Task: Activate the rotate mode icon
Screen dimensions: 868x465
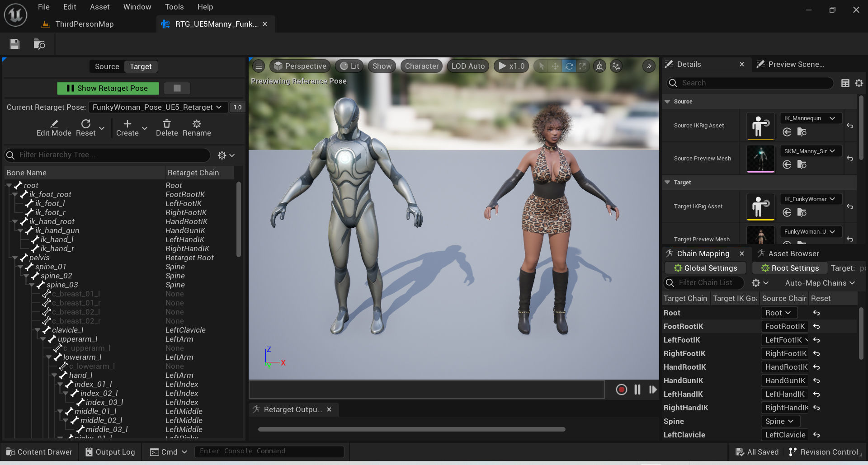Action: [x=569, y=66]
